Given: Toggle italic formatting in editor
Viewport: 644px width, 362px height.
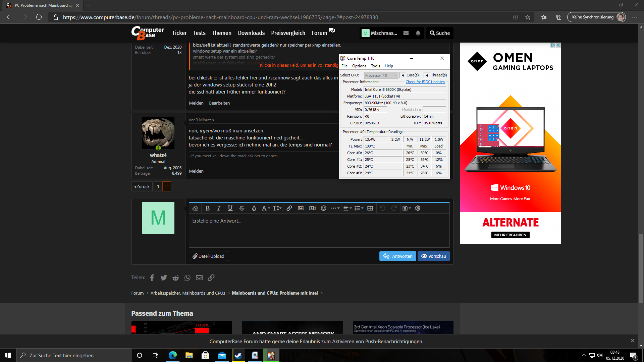Looking at the screenshot, I should pyautogui.click(x=219, y=208).
